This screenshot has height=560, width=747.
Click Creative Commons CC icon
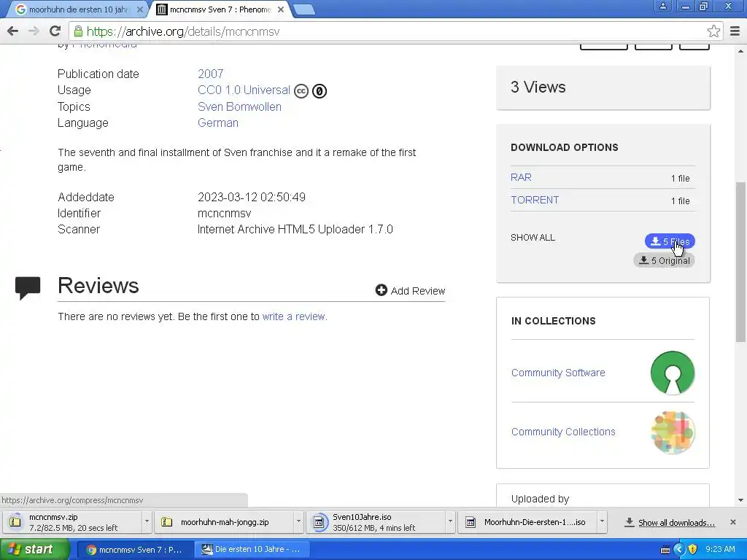(x=301, y=91)
